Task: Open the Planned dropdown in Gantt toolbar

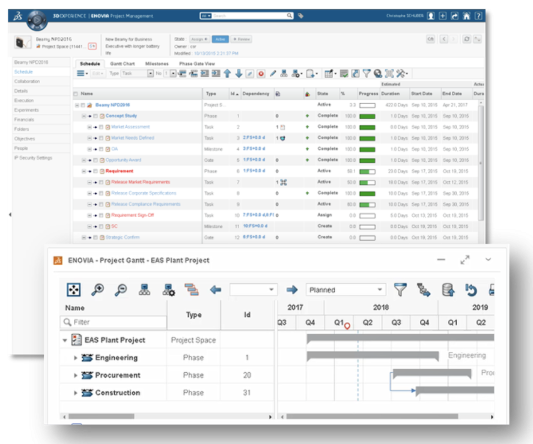Action: click(346, 290)
